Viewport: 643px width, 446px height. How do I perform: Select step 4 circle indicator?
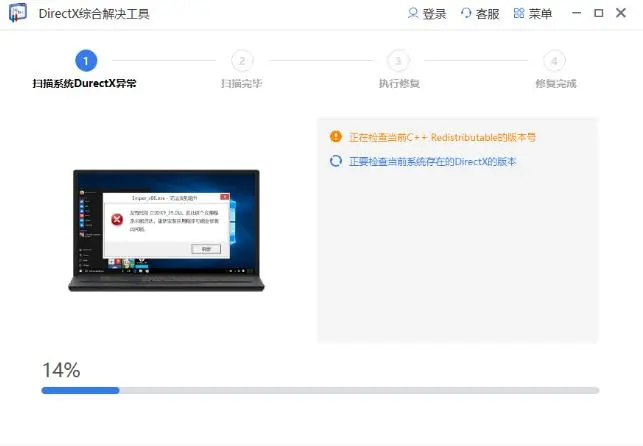(x=555, y=61)
